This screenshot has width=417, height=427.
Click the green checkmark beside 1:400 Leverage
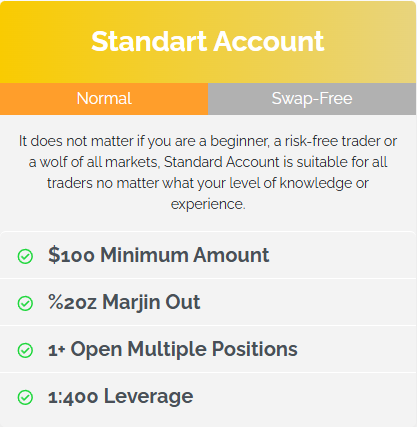[25, 397]
